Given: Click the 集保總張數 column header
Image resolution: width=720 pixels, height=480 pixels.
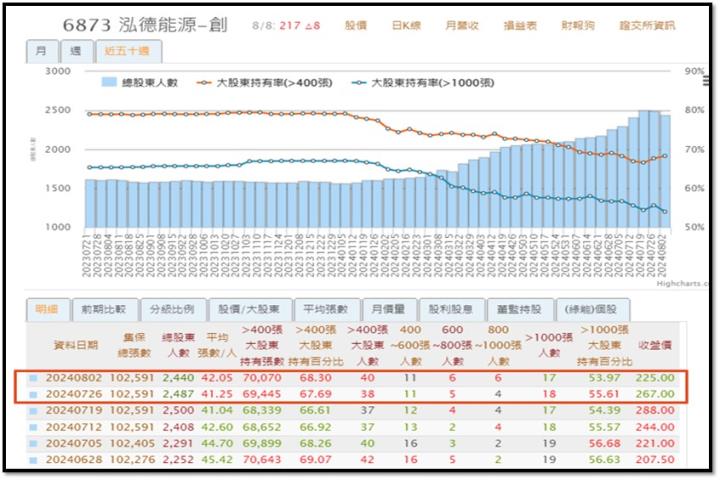Looking at the screenshot, I should 134,345.
